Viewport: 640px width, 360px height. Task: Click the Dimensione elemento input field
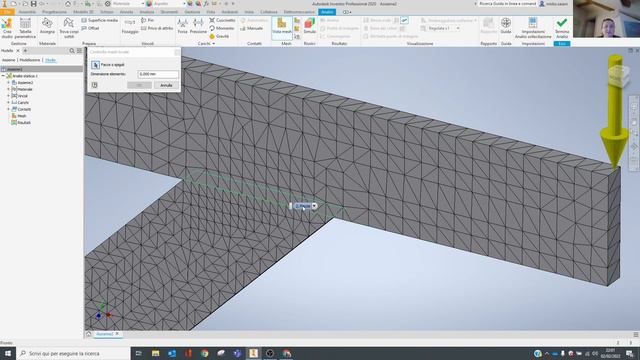click(x=158, y=74)
